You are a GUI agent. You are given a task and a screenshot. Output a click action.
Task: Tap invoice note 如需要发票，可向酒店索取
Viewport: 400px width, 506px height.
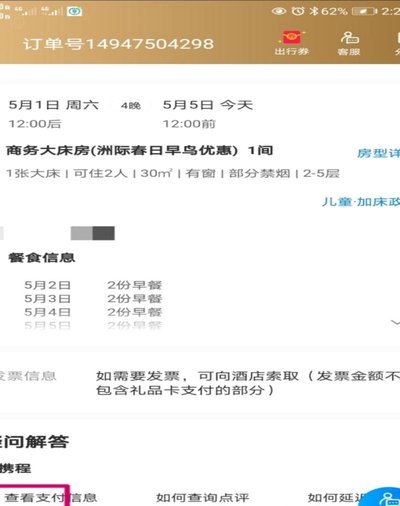[248, 383]
